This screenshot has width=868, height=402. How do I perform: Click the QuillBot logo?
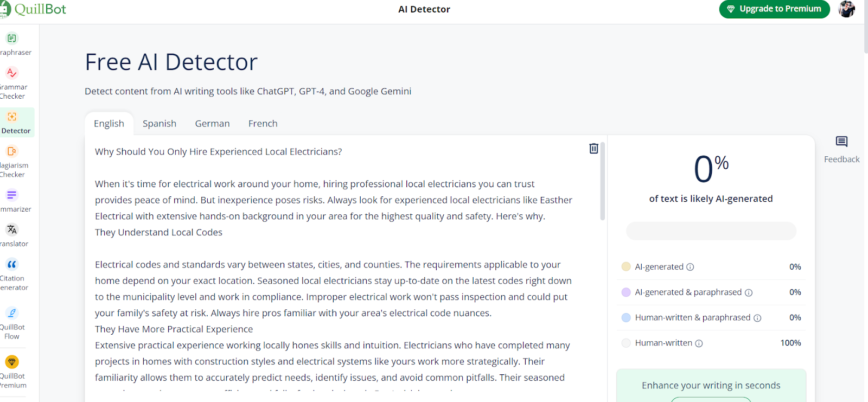click(33, 9)
